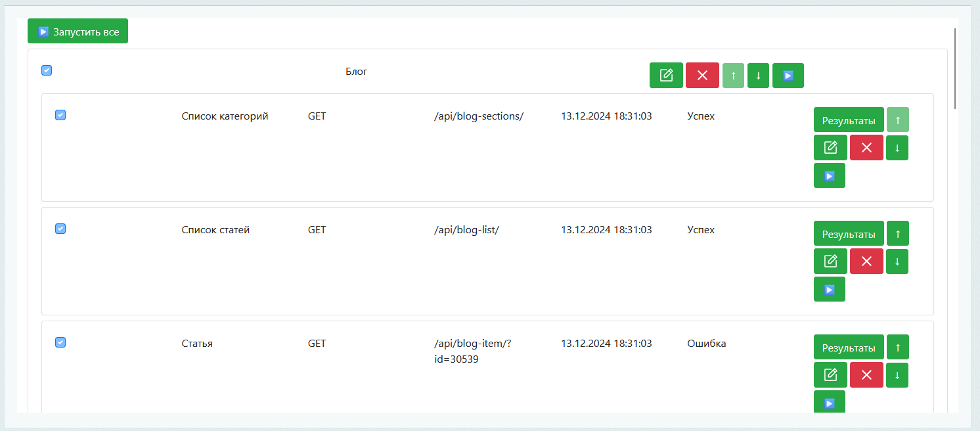980x431 pixels.
Task: Edit the Статья request
Action: [x=830, y=375]
